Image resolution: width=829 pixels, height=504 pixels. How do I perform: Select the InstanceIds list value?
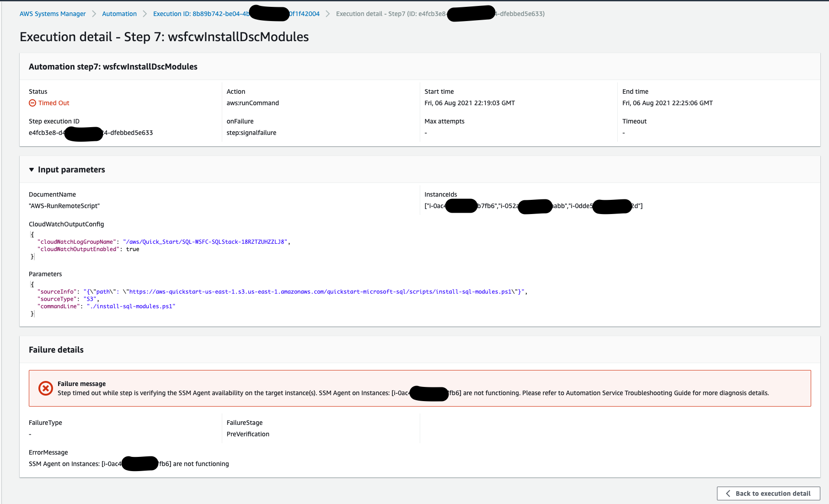click(534, 206)
